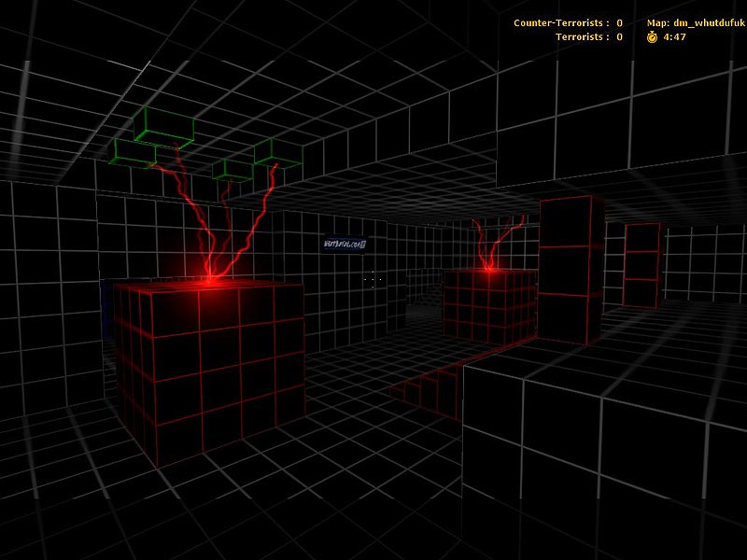Click the white crosshair dots
Screen dimensions: 747x560
[373, 278]
